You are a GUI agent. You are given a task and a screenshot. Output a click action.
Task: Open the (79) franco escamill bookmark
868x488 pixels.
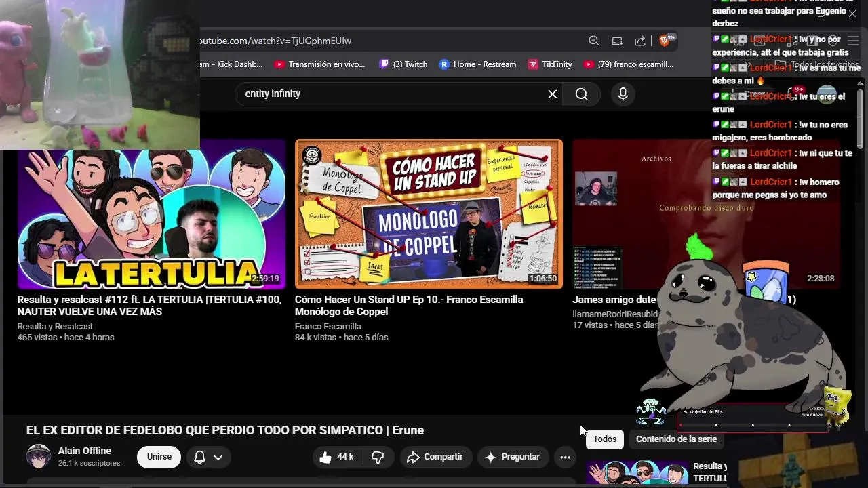click(x=629, y=64)
